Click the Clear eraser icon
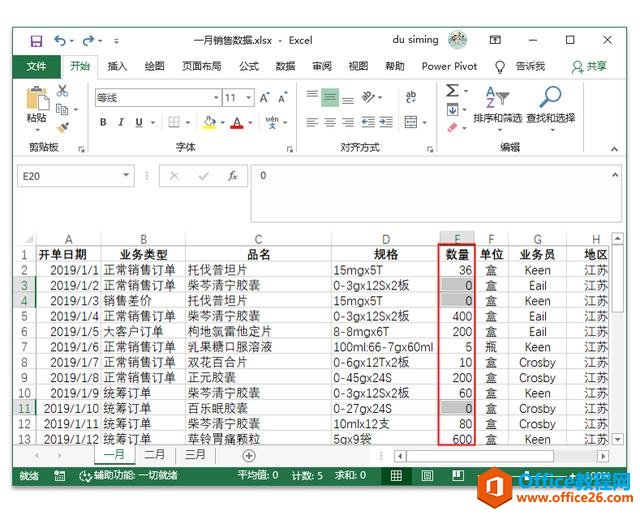This screenshot has width=640, height=515. [452, 128]
